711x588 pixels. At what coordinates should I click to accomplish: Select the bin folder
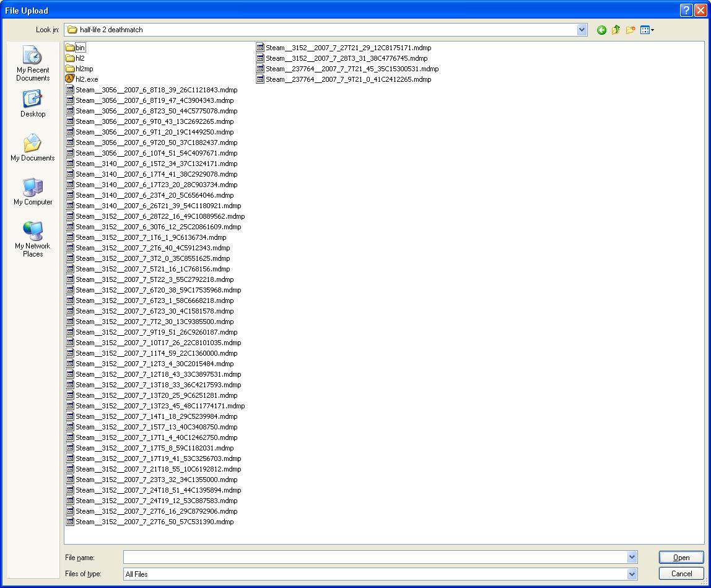80,48
